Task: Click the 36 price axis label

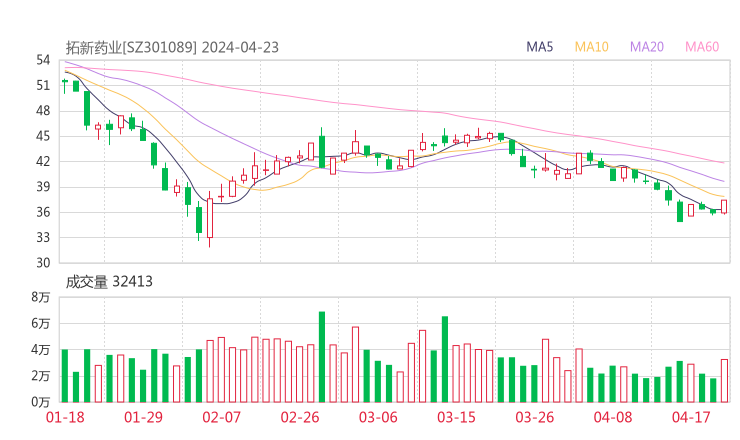Action: point(43,212)
